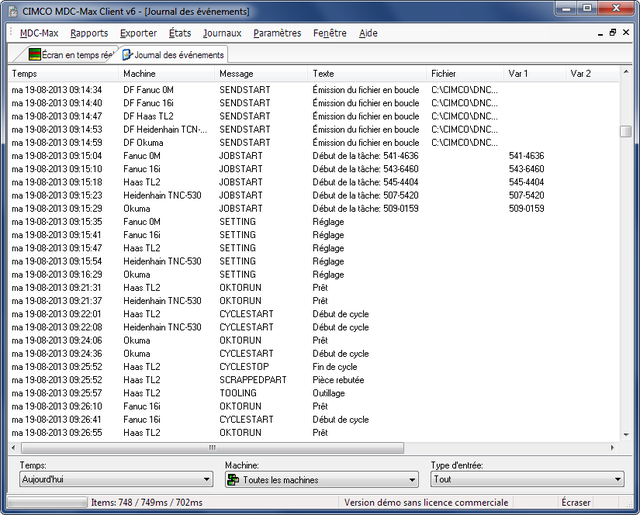Click Début de la tâche: 509-0159 text
The image size is (640, 515).
[365, 209]
